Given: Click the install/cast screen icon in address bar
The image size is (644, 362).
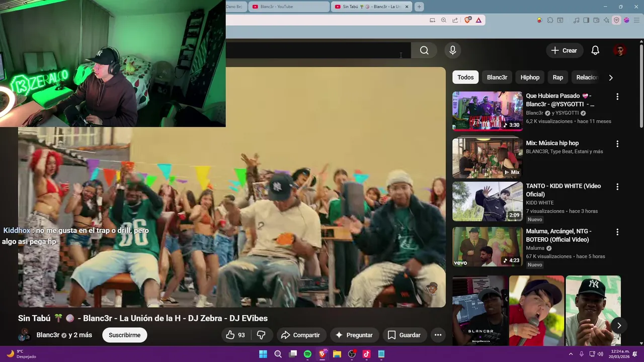Looking at the screenshot, I should tap(432, 20).
